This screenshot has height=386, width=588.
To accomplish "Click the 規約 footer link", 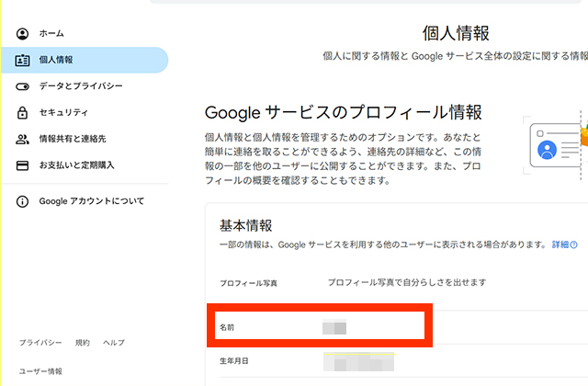I will pos(83,343).
